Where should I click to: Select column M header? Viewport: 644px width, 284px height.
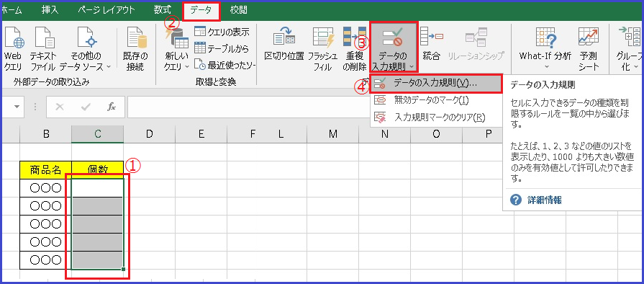click(333, 134)
